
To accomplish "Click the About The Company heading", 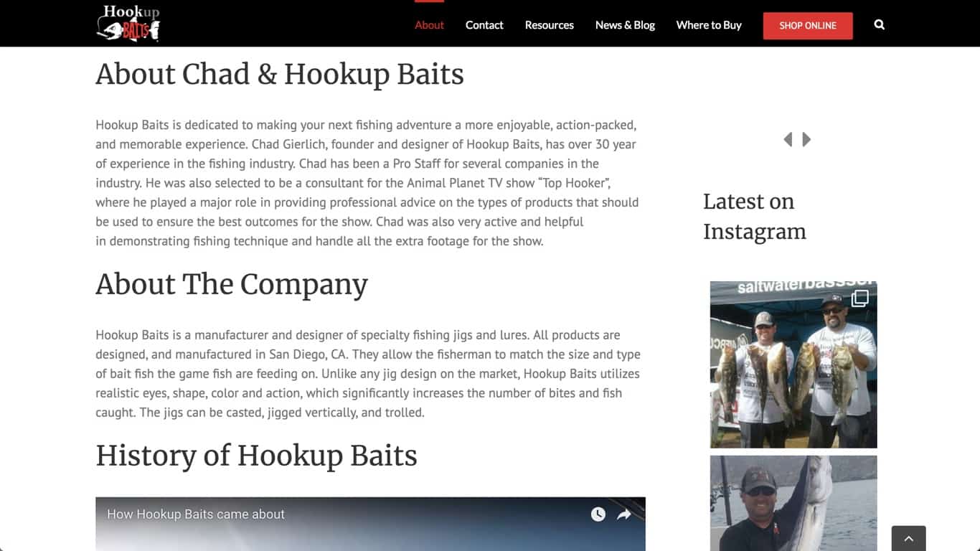I will tap(232, 285).
